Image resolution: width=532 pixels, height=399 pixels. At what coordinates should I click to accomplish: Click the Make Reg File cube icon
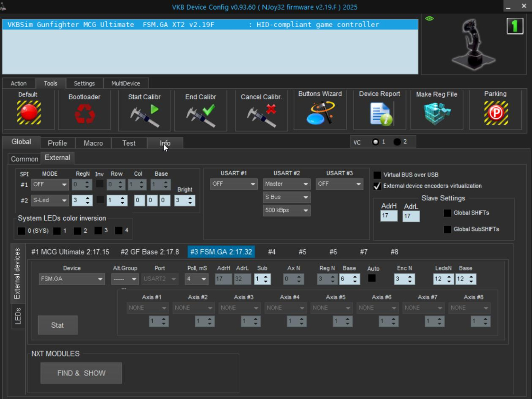pos(437,114)
